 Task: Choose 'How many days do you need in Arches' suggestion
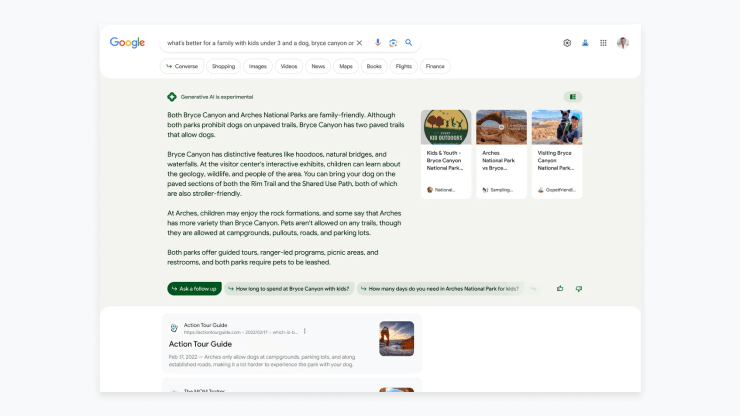[x=440, y=289]
